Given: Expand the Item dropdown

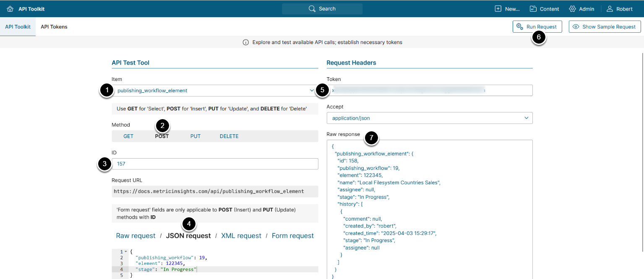Looking at the screenshot, I should pyautogui.click(x=311, y=91).
